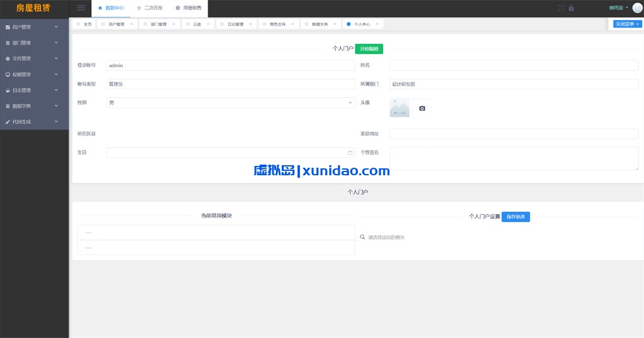Viewport: 644px width, 338px height.
Task: Click the 用户管理 sidebar icon
Action: point(8,27)
